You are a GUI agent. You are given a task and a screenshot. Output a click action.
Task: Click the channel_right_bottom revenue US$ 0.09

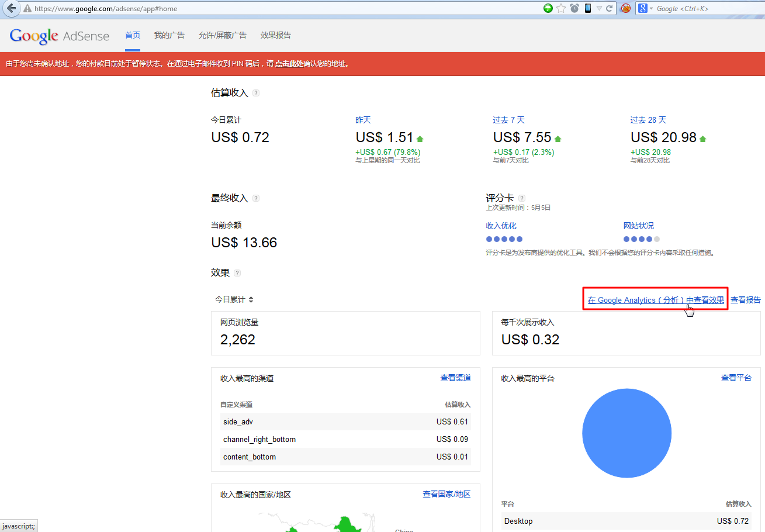452,439
